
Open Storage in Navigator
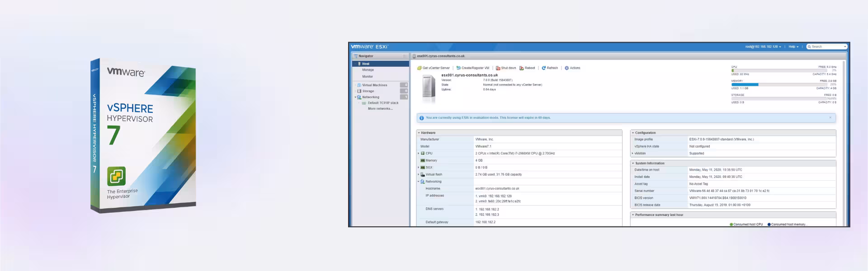pyautogui.click(x=368, y=91)
